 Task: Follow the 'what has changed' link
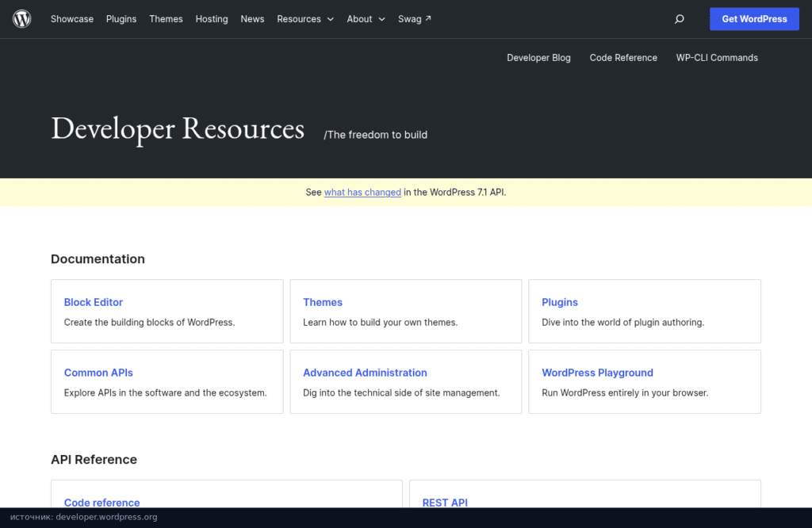(362, 192)
